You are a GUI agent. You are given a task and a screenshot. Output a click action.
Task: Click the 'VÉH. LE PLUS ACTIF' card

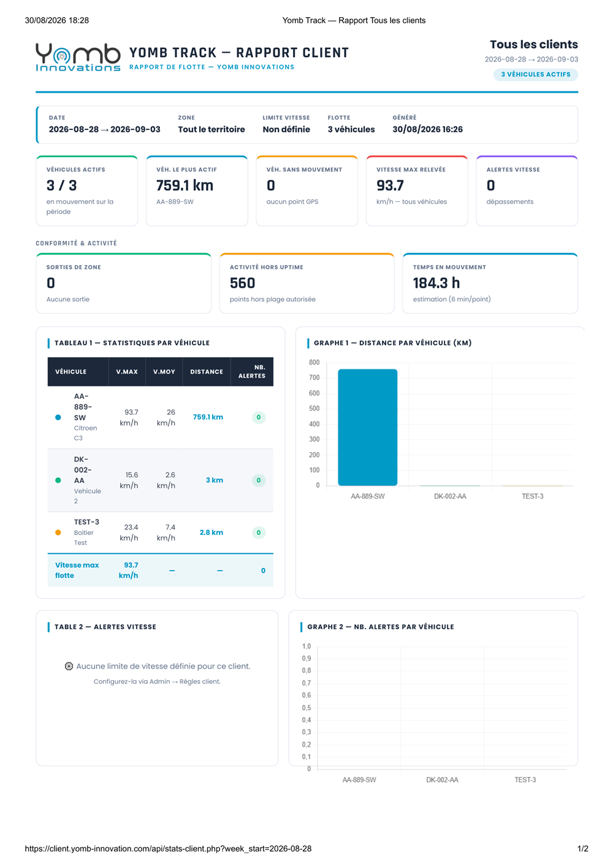tap(197, 191)
